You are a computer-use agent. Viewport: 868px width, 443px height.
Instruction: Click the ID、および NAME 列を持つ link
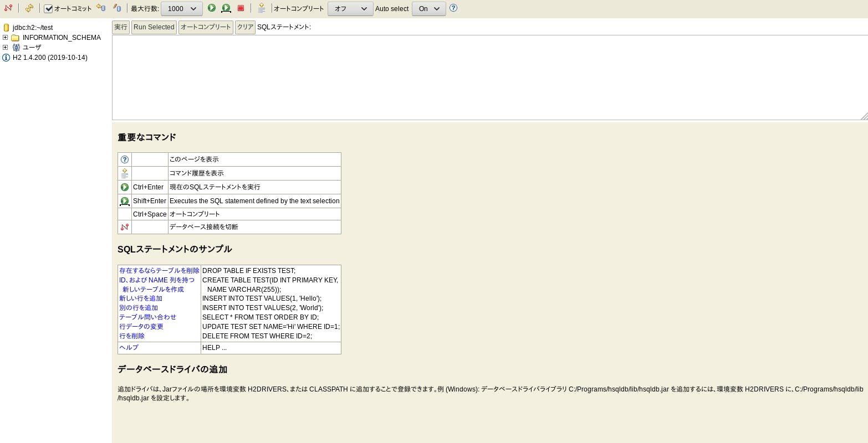tap(157, 280)
